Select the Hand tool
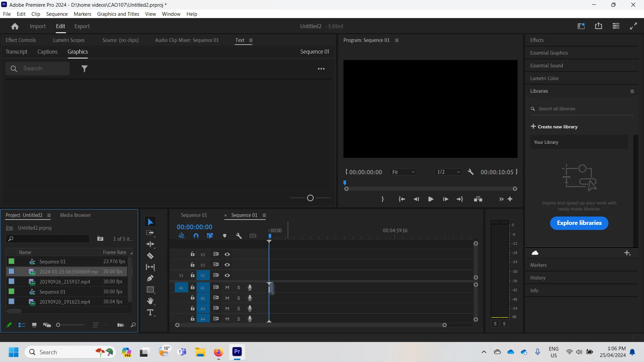The image size is (644, 362). pyautogui.click(x=150, y=301)
